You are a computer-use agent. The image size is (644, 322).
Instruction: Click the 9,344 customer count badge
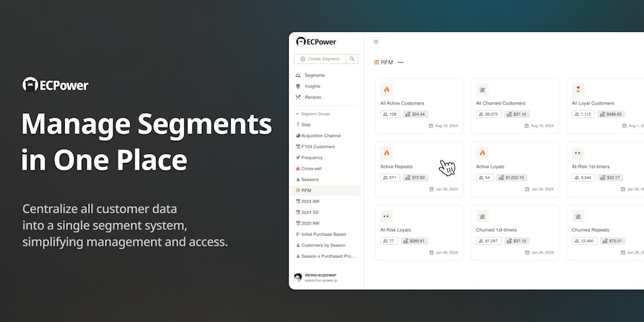pos(583,177)
